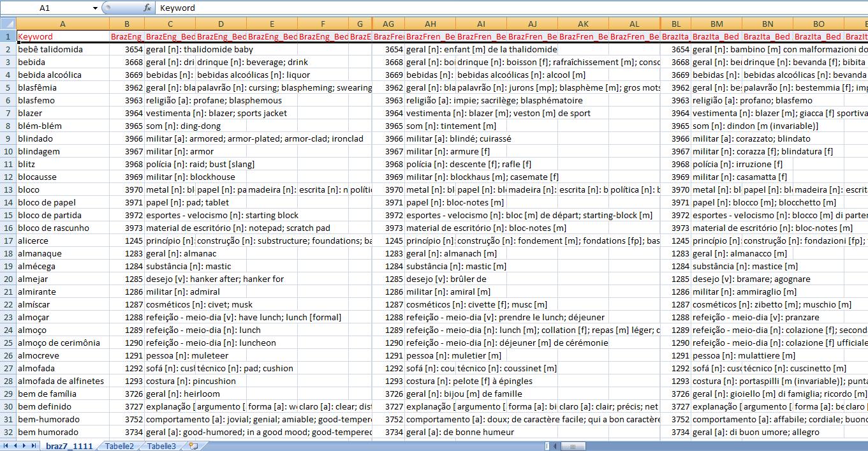868x451 pixels.
Task: Select row 1 header
Action: click(8, 37)
